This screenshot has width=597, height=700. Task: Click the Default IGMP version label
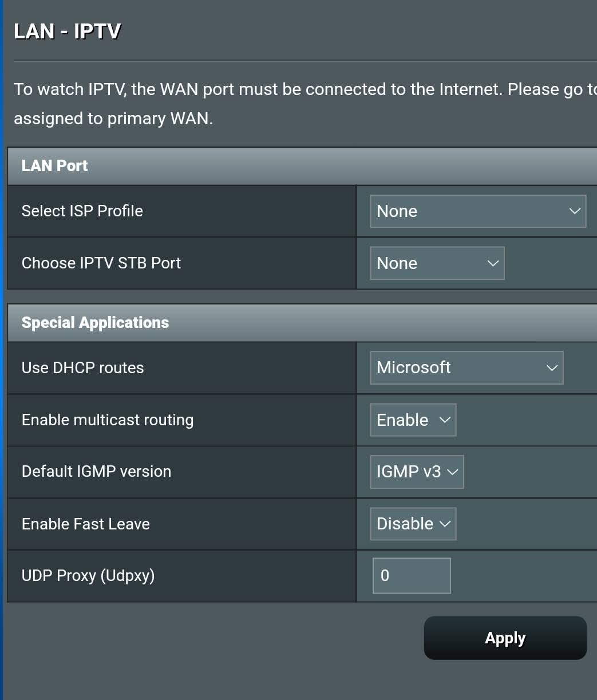(97, 472)
